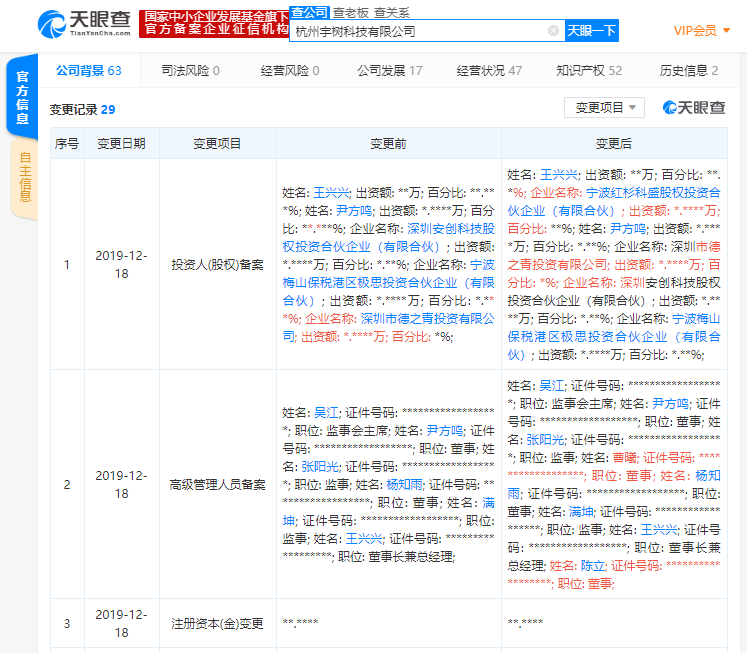Click the 满坤 link in row 2 变更后
The image size is (747, 653).
point(581,512)
